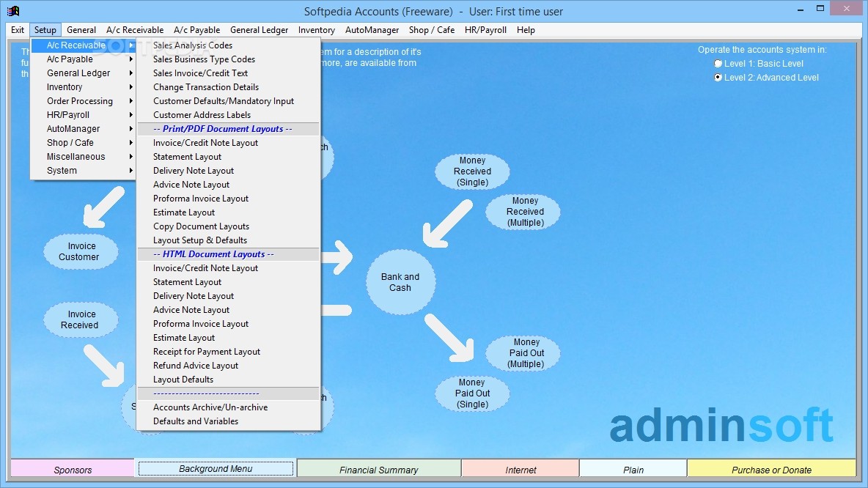Image resolution: width=868 pixels, height=488 pixels.
Task: Expand the System setup submenu
Action: pos(83,171)
